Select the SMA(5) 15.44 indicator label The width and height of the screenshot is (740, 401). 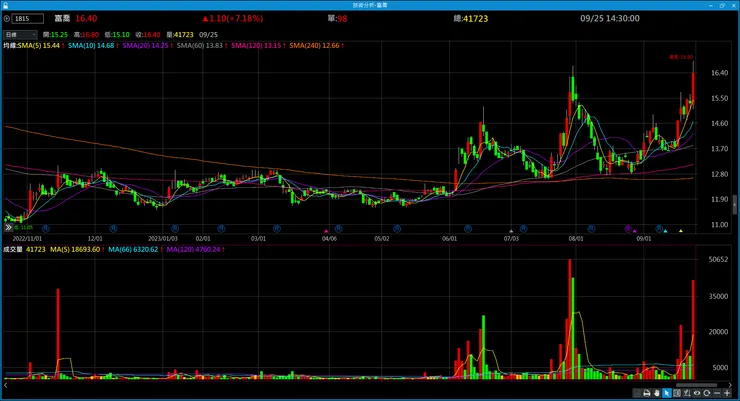[x=41, y=46]
